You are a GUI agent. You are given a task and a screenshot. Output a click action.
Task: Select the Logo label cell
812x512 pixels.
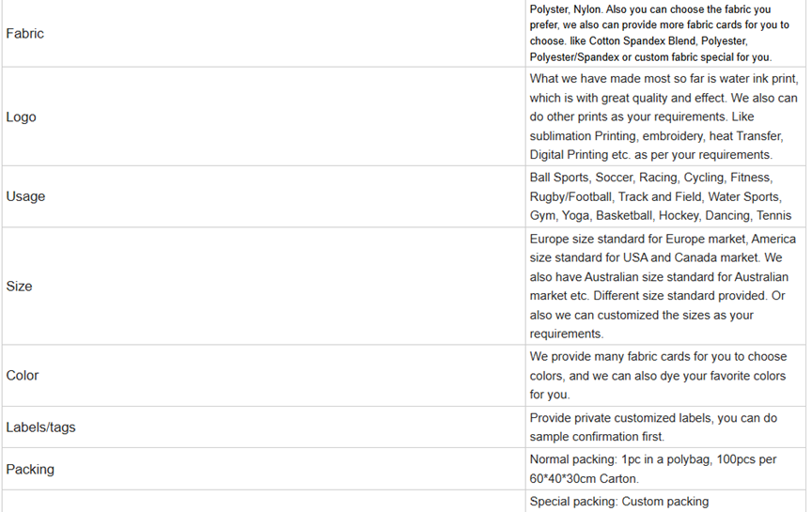point(22,117)
